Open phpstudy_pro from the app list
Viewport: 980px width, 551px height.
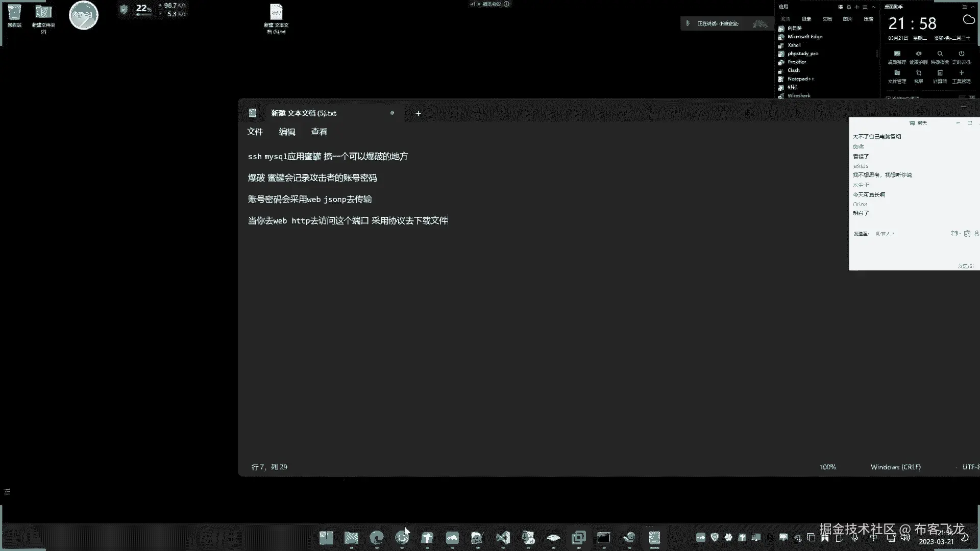[x=802, y=54]
